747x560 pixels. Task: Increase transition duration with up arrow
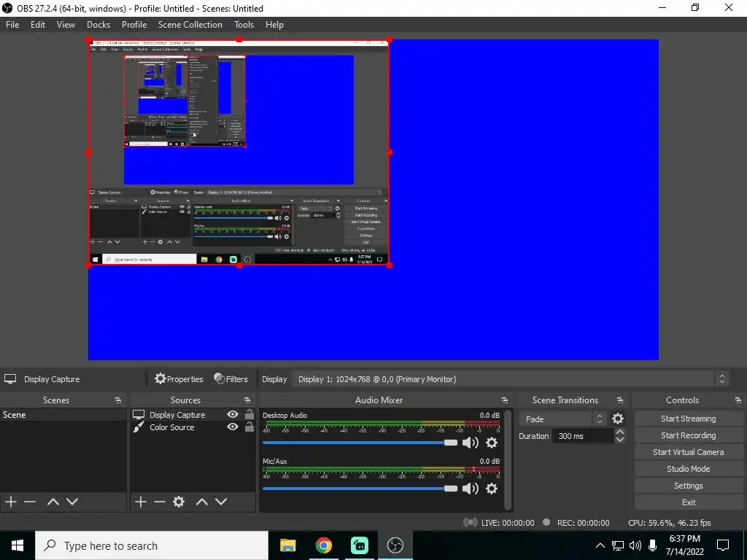pyautogui.click(x=620, y=432)
